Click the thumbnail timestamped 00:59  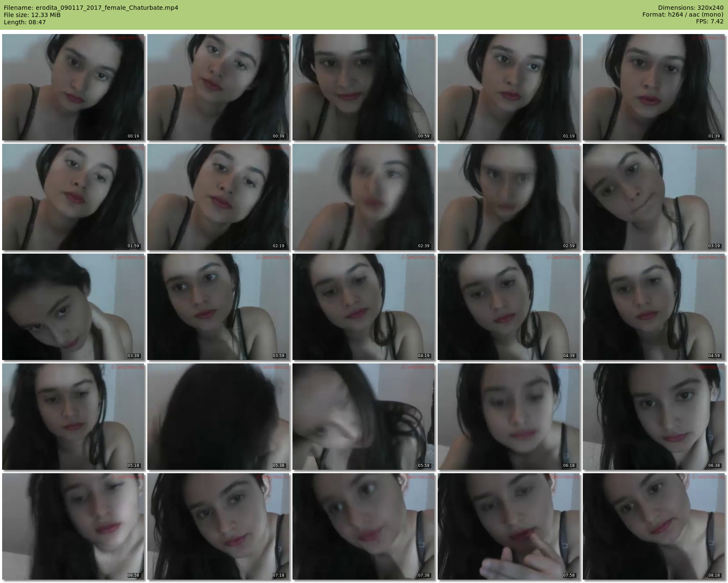tap(364, 87)
